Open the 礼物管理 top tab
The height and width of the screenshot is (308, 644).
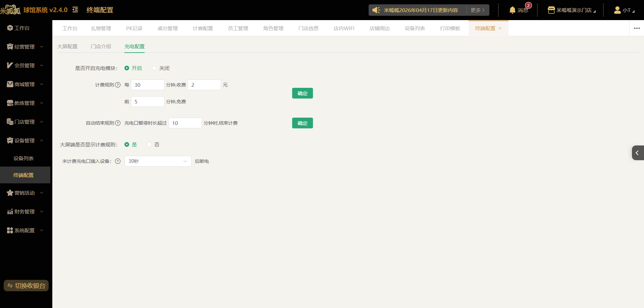101,28
